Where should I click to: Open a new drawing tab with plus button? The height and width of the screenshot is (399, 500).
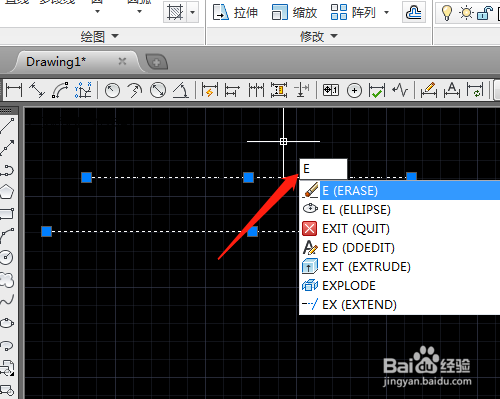tap(157, 62)
